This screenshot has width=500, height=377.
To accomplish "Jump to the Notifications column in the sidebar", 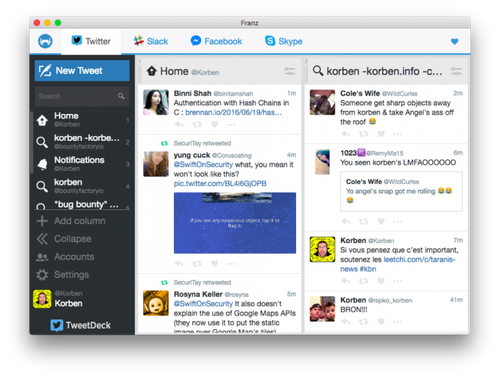I will click(x=82, y=164).
